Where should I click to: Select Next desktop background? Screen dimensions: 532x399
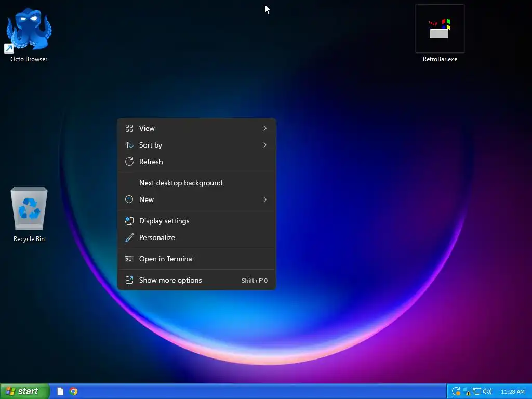click(196, 183)
